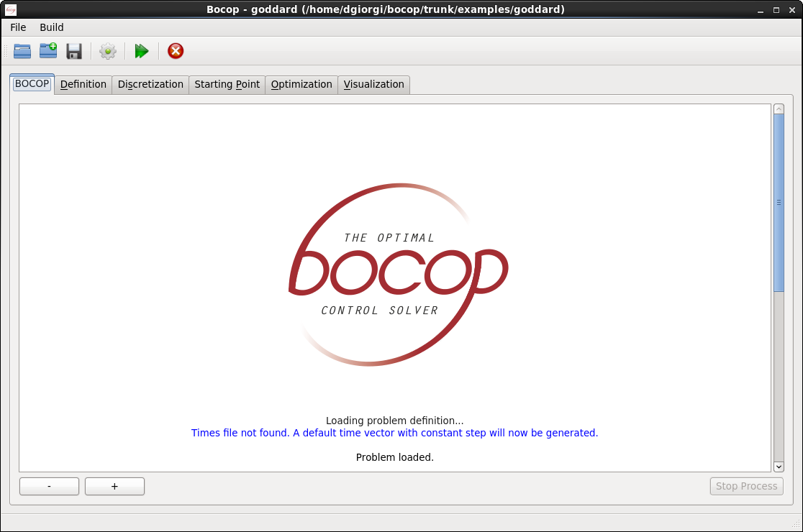Stop run with red X toolbar icon
This screenshot has width=803, height=532.
(x=176, y=51)
